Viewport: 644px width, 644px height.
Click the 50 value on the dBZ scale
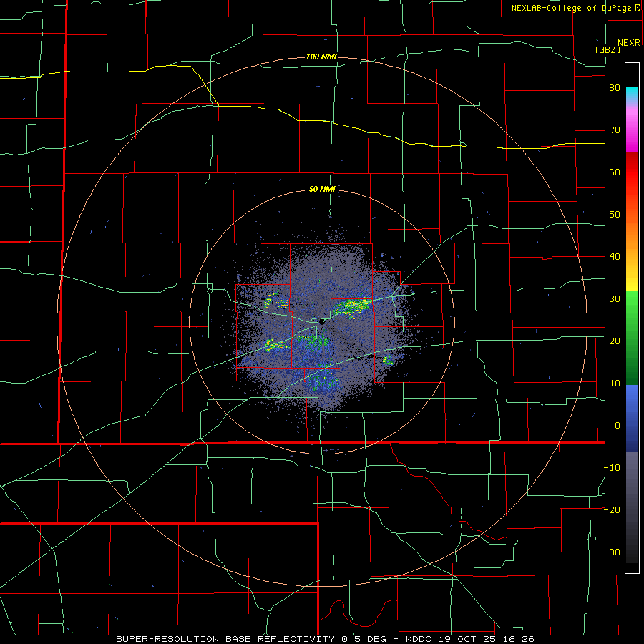615,215
